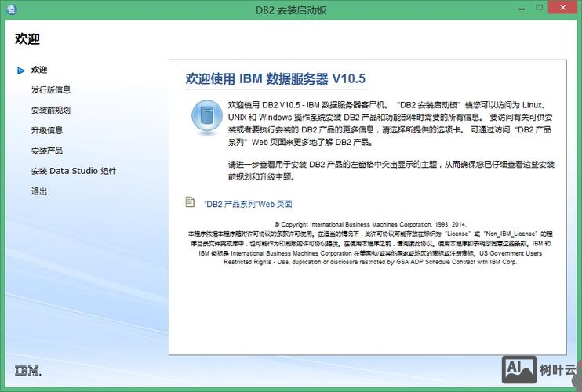Click the blue arrow marker next to 欢迎
The width and height of the screenshot is (582, 392).
tap(21, 71)
